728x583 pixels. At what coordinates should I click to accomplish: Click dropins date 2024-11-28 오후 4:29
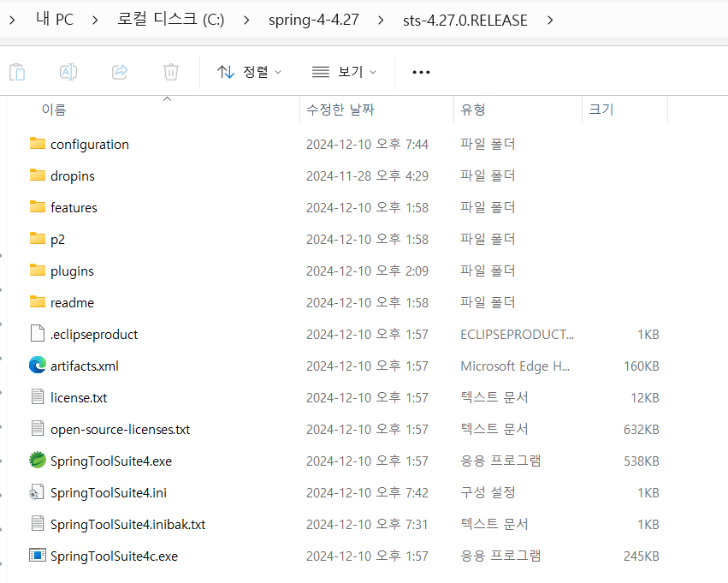pos(367,176)
